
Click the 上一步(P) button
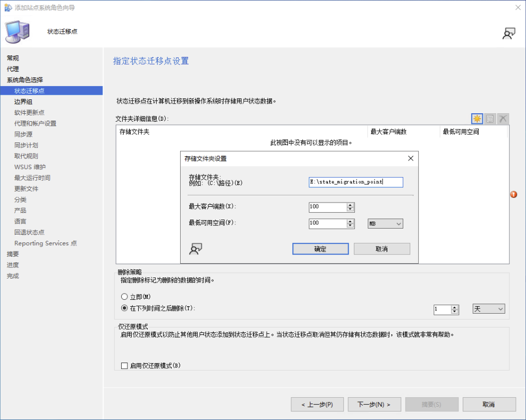click(x=317, y=405)
